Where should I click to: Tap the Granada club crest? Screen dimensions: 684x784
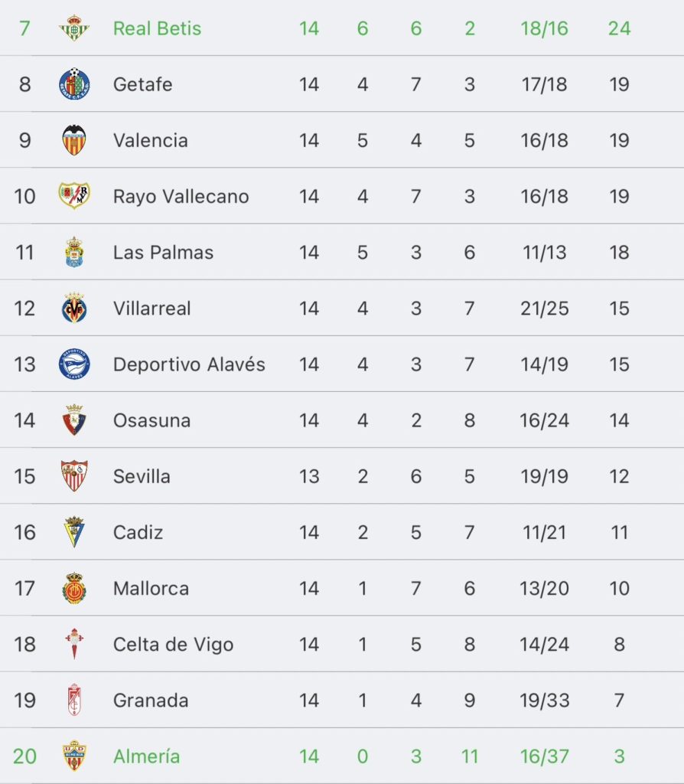click(x=74, y=700)
